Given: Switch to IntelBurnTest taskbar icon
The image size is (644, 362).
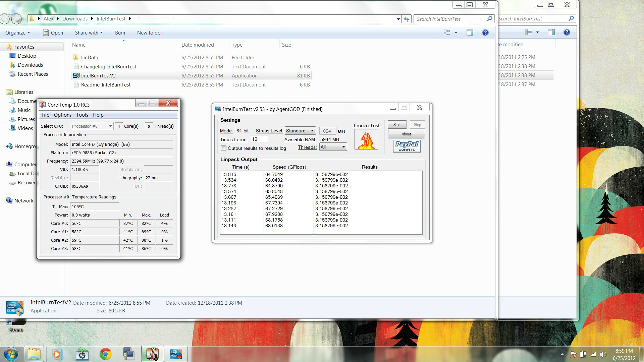Looking at the screenshot, I should click(x=176, y=354).
